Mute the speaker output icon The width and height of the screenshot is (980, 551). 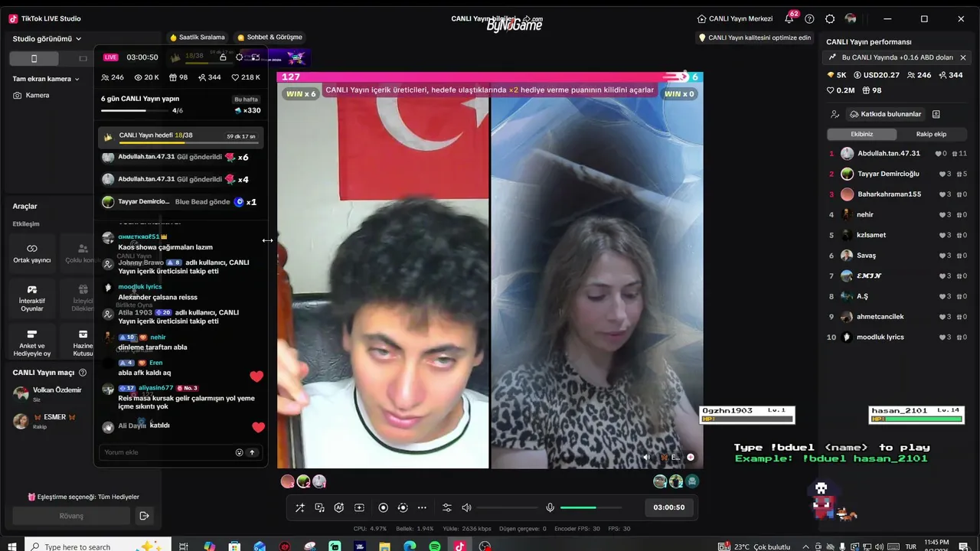466,507
